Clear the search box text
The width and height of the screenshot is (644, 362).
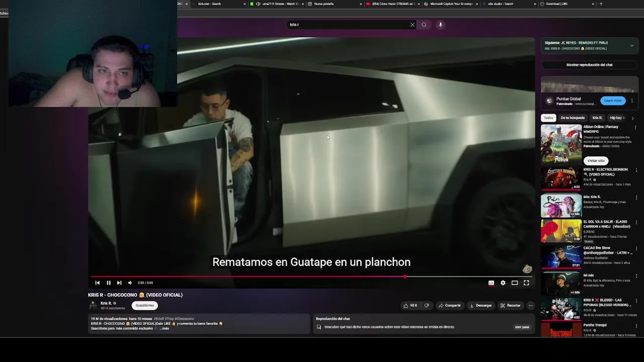click(413, 25)
